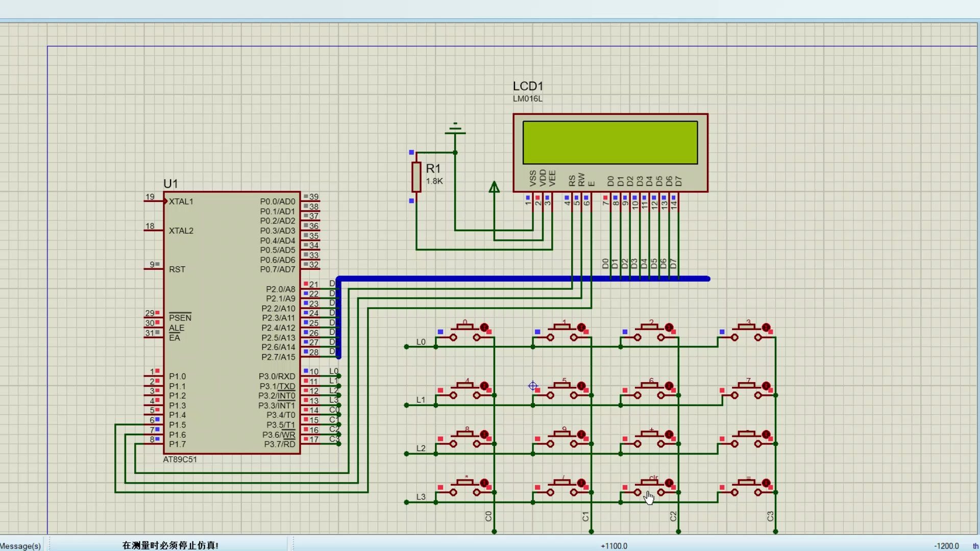Click pin number 19 on U1

(150, 197)
